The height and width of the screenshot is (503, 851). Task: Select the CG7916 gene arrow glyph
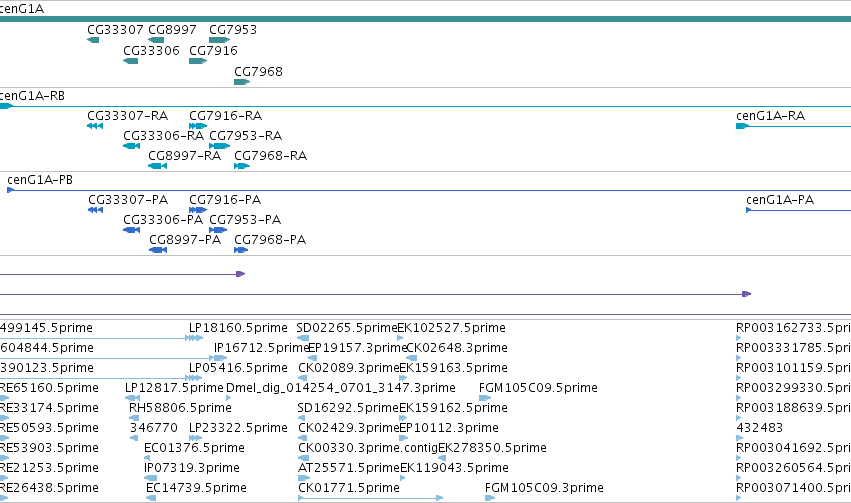198,61
